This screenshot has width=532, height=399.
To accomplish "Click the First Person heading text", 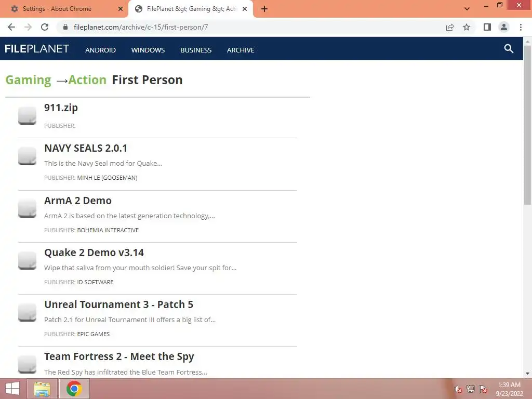I will click(x=147, y=80).
